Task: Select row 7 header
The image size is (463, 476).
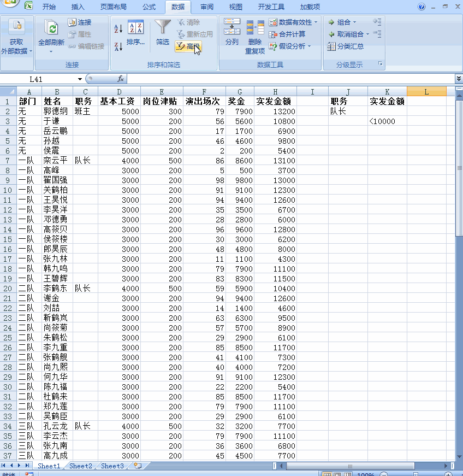Action: (8, 160)
